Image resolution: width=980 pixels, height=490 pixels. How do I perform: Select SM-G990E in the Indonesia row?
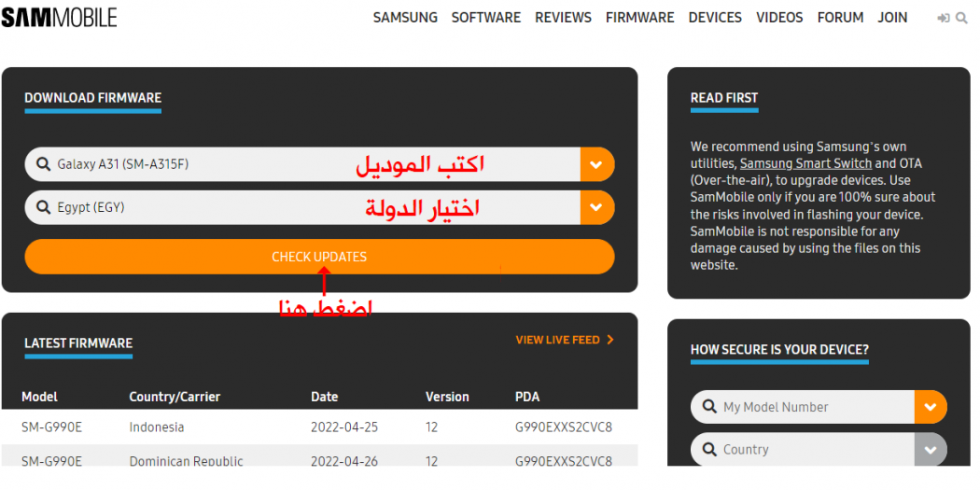point(52,427)
